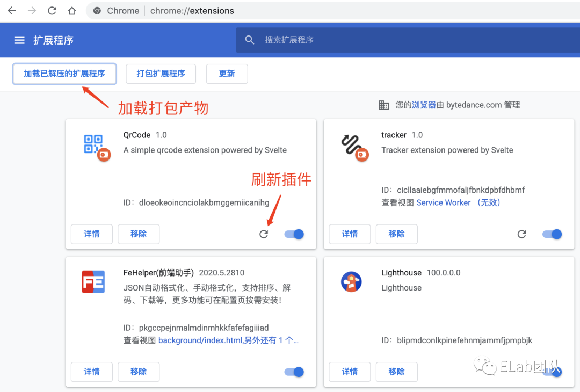This screenshot has height=392, width=580.
Task: Open the browser home page icon
Action: (72, 11)
